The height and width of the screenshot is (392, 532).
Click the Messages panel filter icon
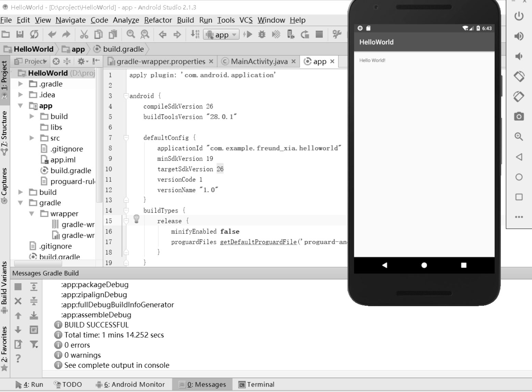point(34,344)
